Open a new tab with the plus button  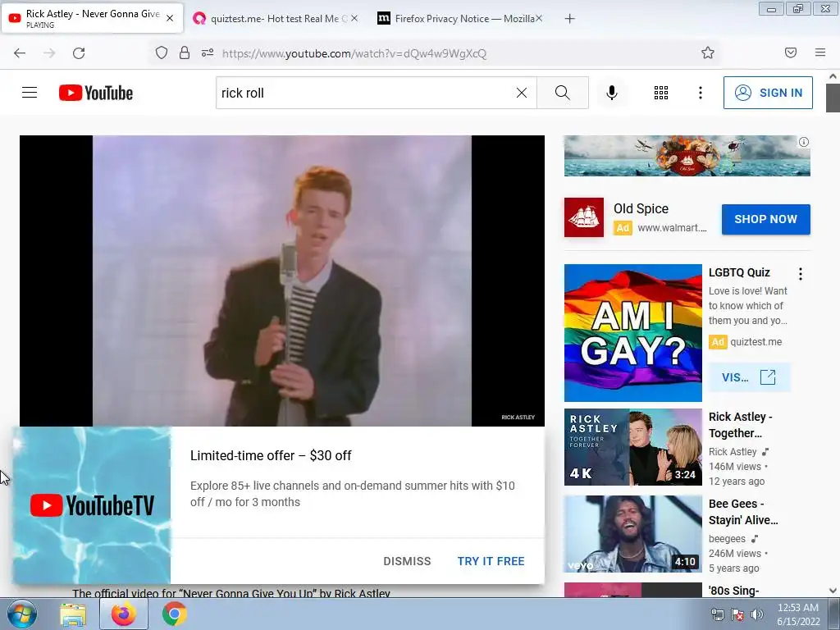point(569,19)
